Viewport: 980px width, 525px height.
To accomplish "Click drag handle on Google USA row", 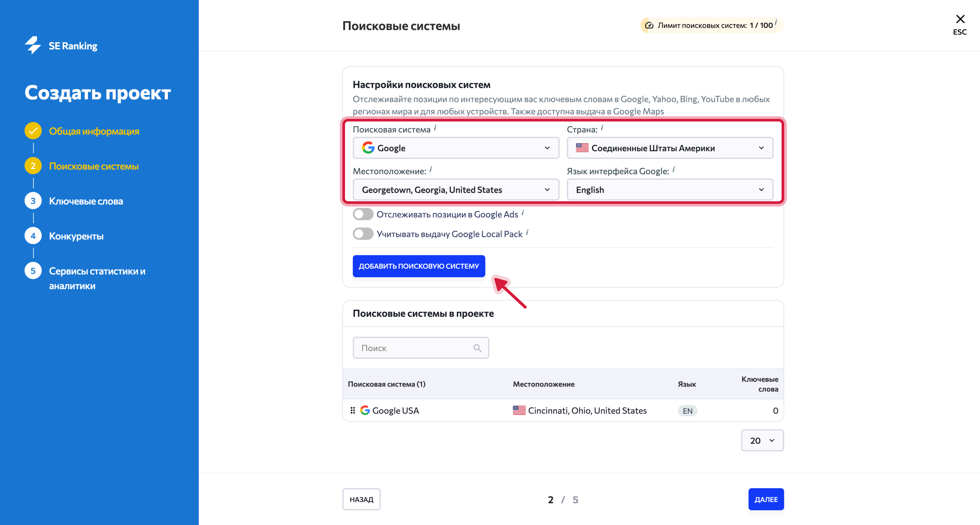I will coord(352,410).
